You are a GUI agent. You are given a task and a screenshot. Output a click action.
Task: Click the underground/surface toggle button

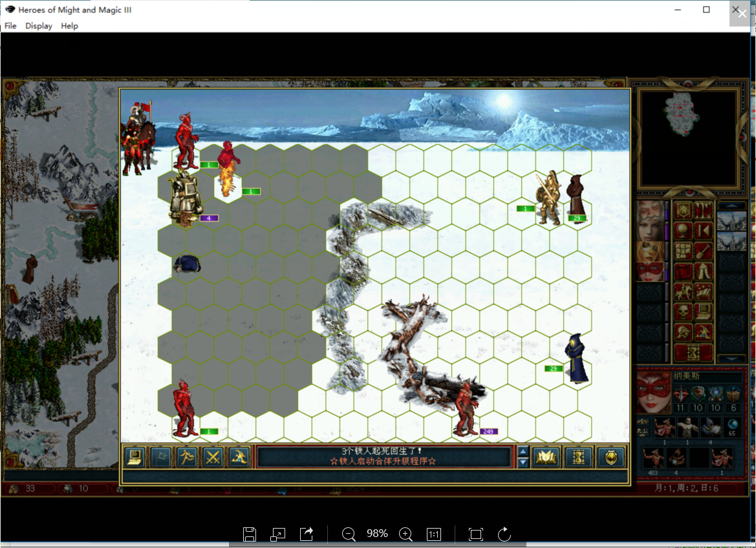click(x=703, y=210)
